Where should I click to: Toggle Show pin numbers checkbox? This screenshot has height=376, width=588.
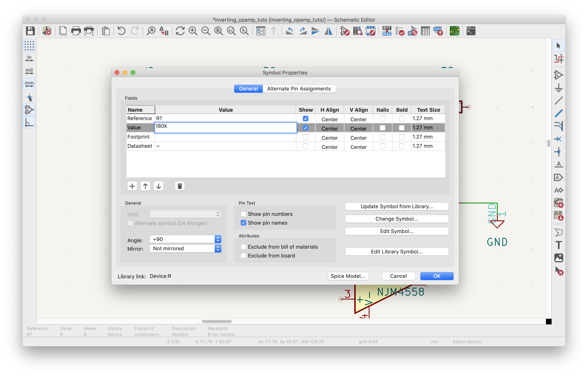pos(243,214)
